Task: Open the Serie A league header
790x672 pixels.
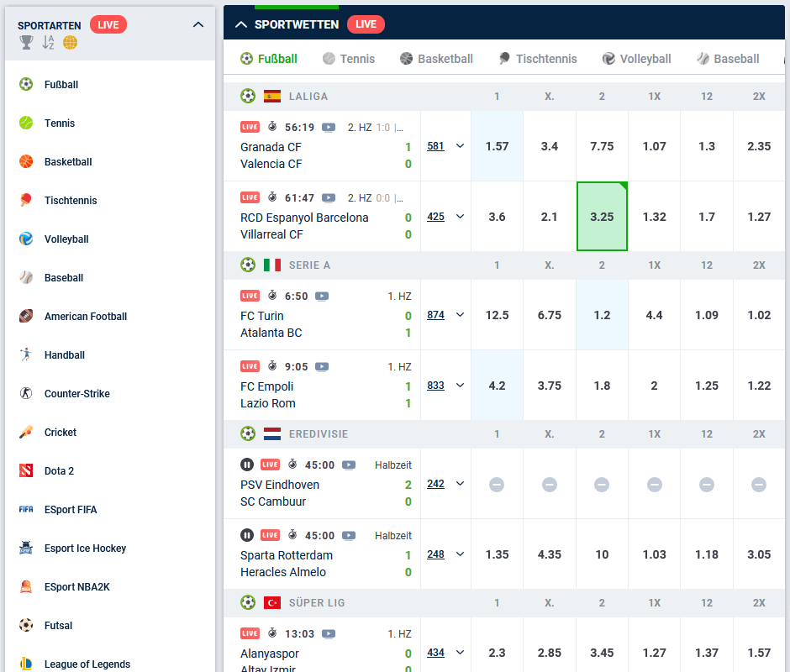Action: pyautogui.click(x=309, y=265)
